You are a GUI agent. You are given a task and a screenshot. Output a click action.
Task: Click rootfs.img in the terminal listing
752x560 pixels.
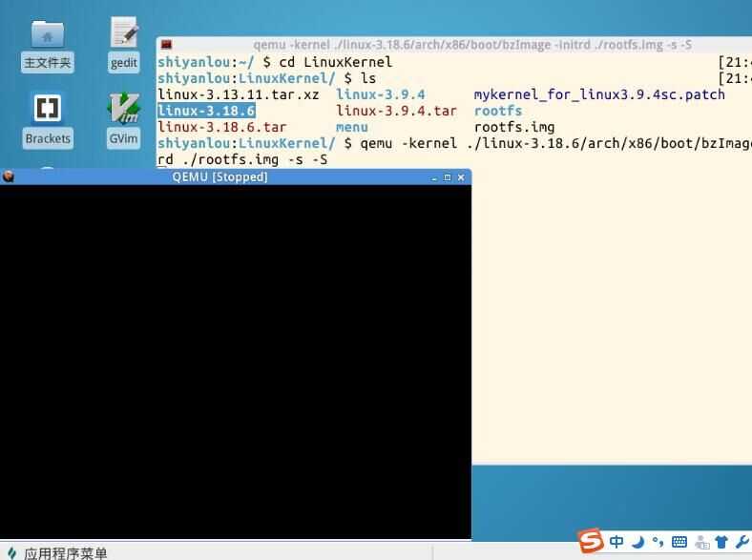coord(514,127)
